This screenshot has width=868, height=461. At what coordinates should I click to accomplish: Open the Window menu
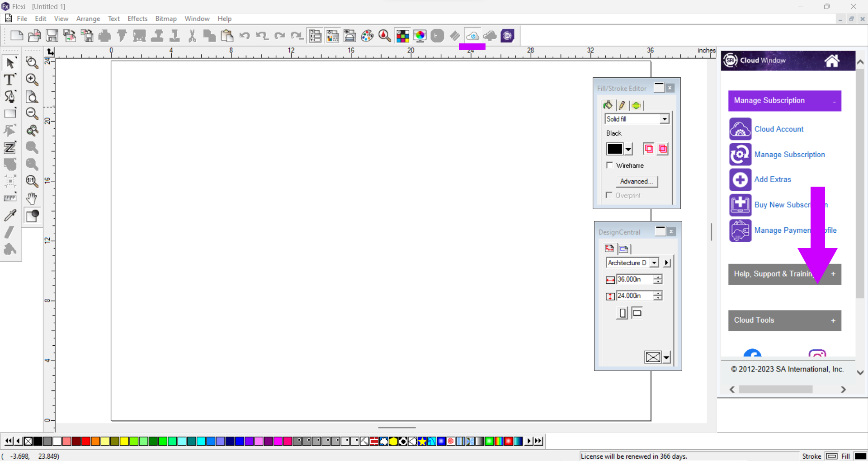[197, 19]
